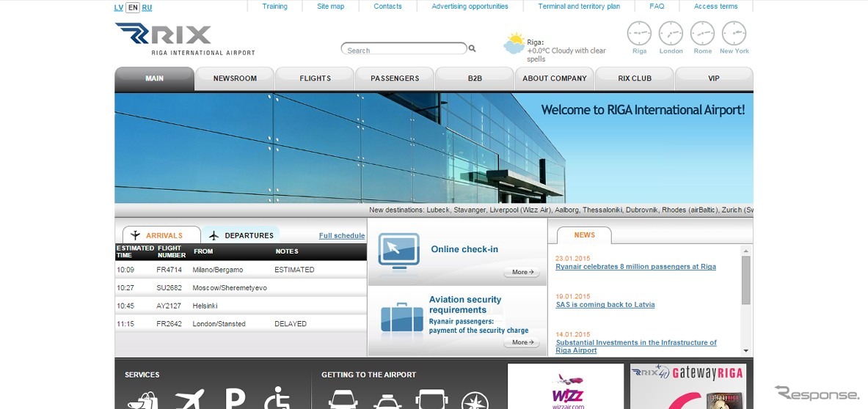Switch to the DEPARTURES tab
868x409 pixels.
tap(241, 235)
